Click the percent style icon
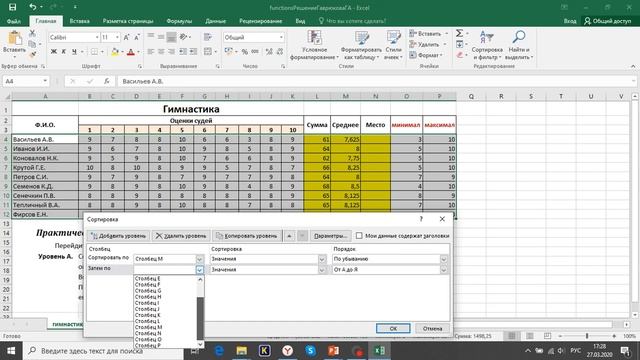 pyautogui.click(x=244, y=51)
